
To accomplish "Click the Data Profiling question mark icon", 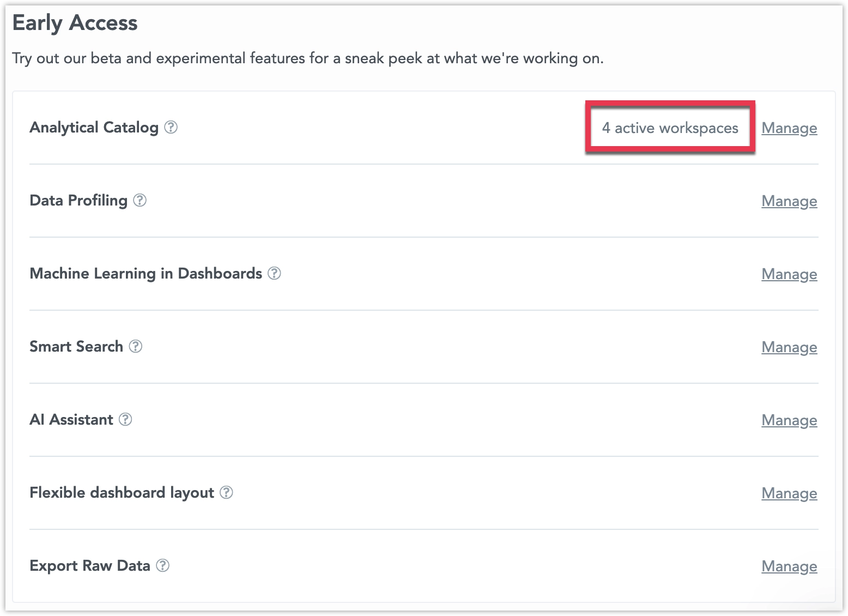I will pos(141,201).
